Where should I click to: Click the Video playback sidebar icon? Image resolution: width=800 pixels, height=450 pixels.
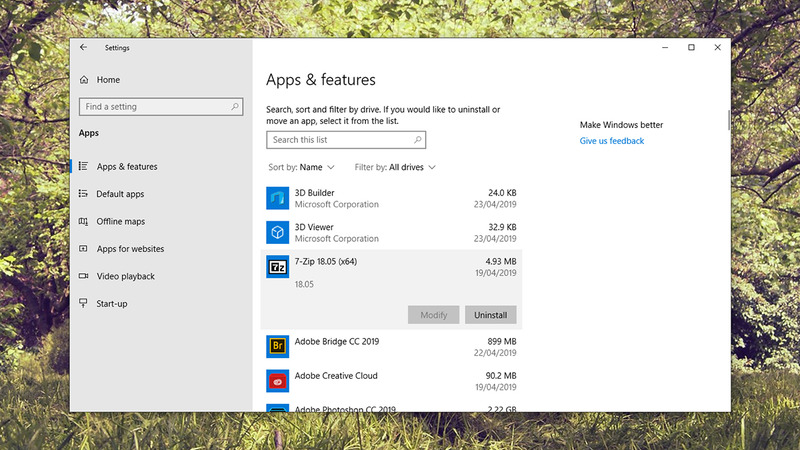83,276
